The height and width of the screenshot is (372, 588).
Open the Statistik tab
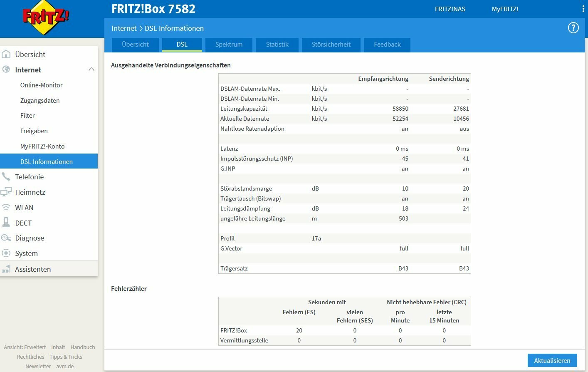[277, 45]
